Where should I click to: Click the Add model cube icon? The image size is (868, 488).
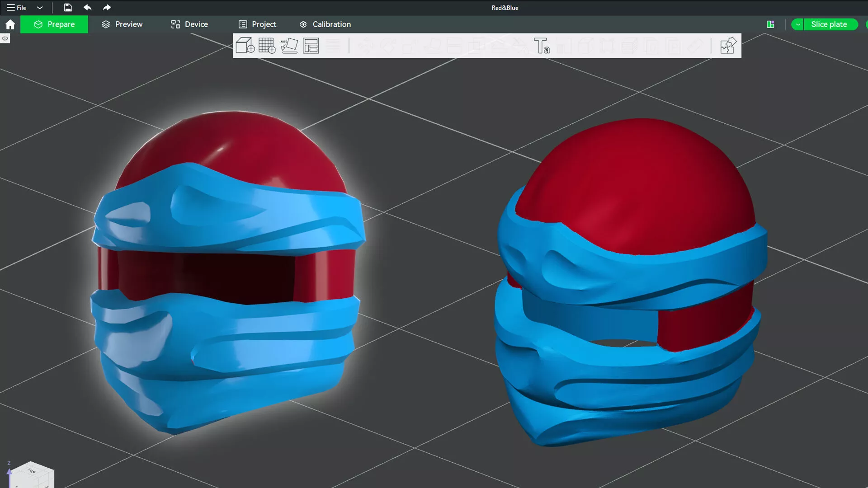coord(245,46)
